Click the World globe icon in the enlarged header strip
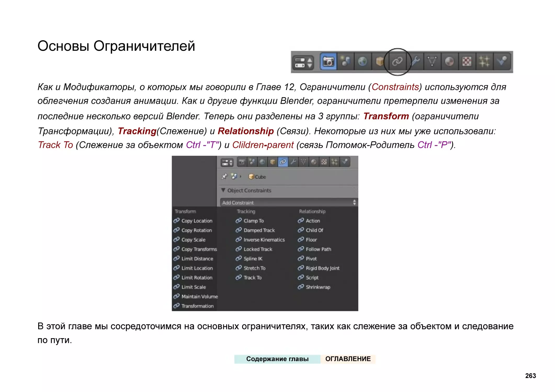The image size is (555, 392). 363,61
